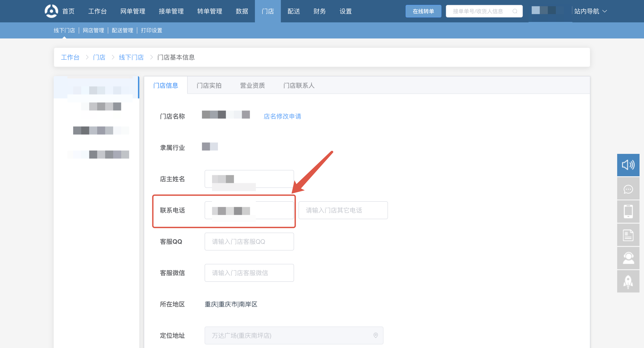Open the speaker announcement sidebar icon
The image size is (644, 348).
click(628, 165)
